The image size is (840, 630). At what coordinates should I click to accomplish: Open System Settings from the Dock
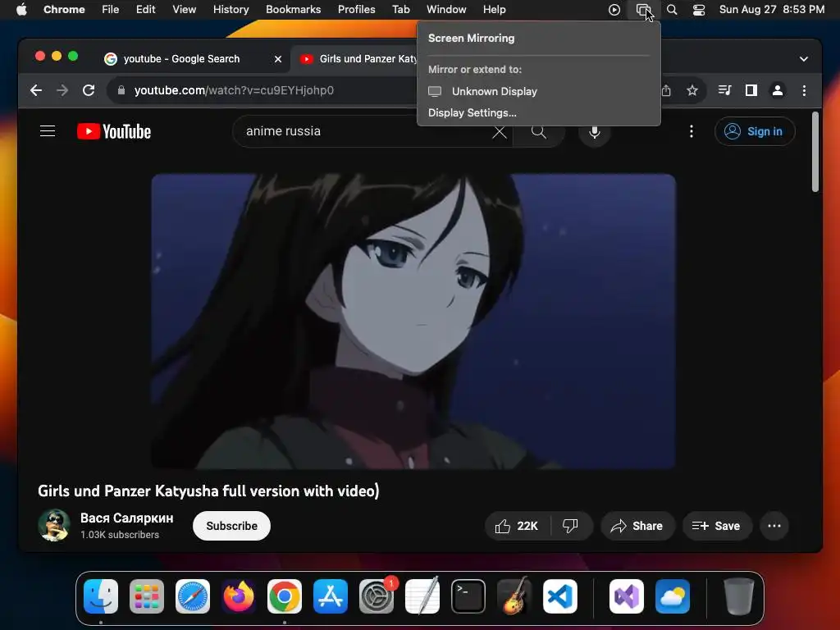click(377, 596)
